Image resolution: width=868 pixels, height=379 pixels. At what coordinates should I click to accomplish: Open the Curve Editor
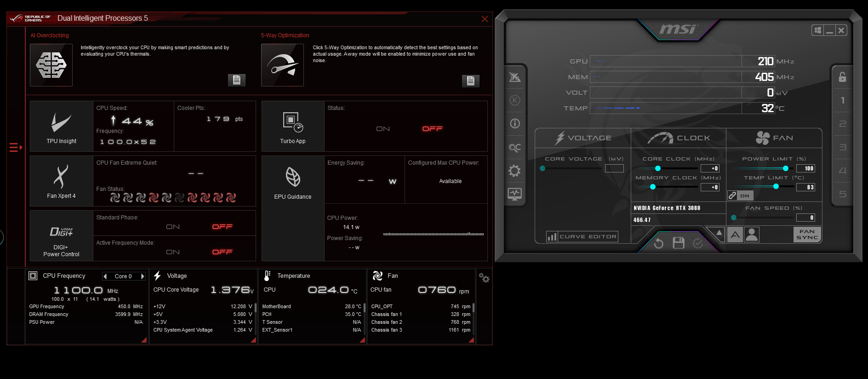[x=582, y=237]
